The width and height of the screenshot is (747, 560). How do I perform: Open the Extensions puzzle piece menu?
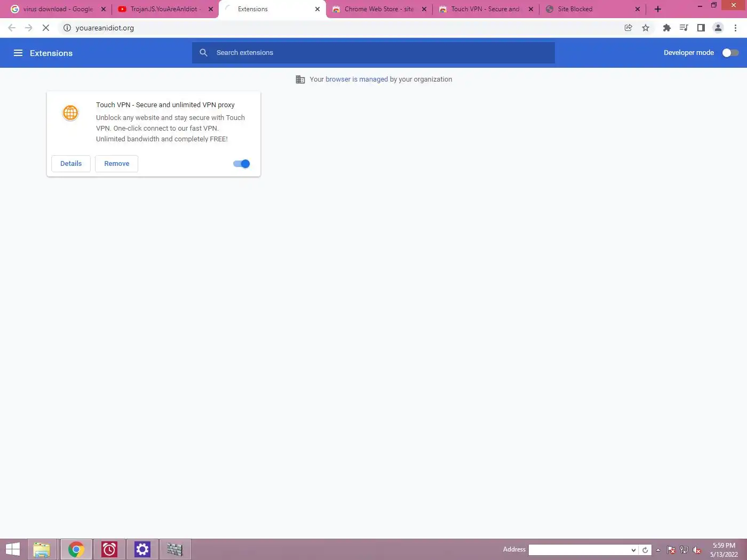(x=667, y=28)
